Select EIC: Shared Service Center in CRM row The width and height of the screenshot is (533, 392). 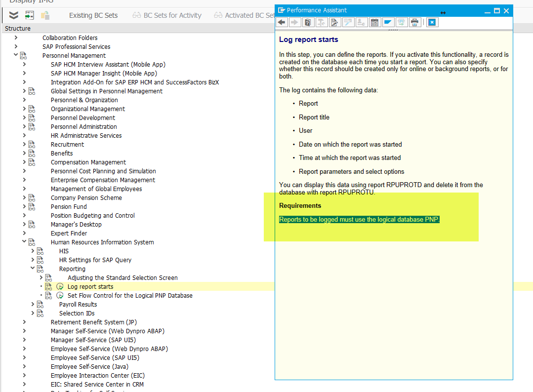(97, 384)
